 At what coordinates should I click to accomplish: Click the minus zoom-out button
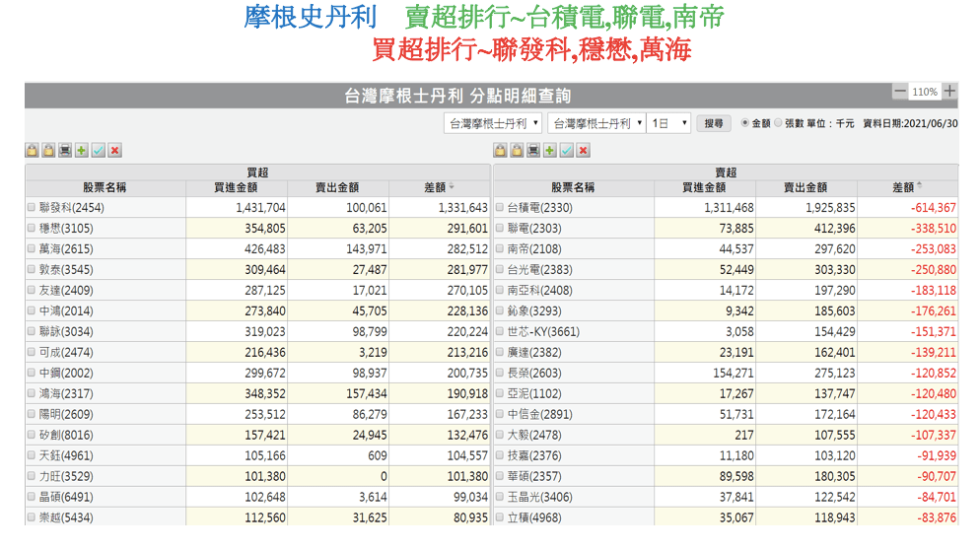click(899, 92)
